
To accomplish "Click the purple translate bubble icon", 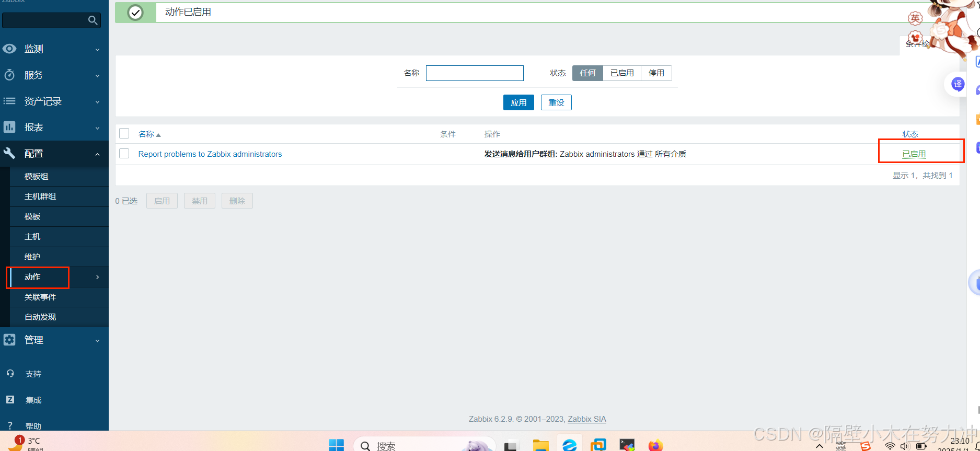I will (x=958, y=84).
